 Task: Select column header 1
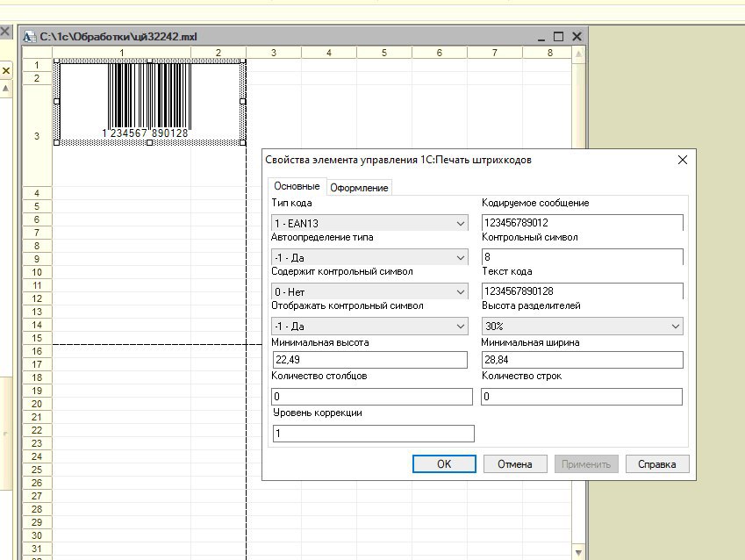[x=122, y=53]
